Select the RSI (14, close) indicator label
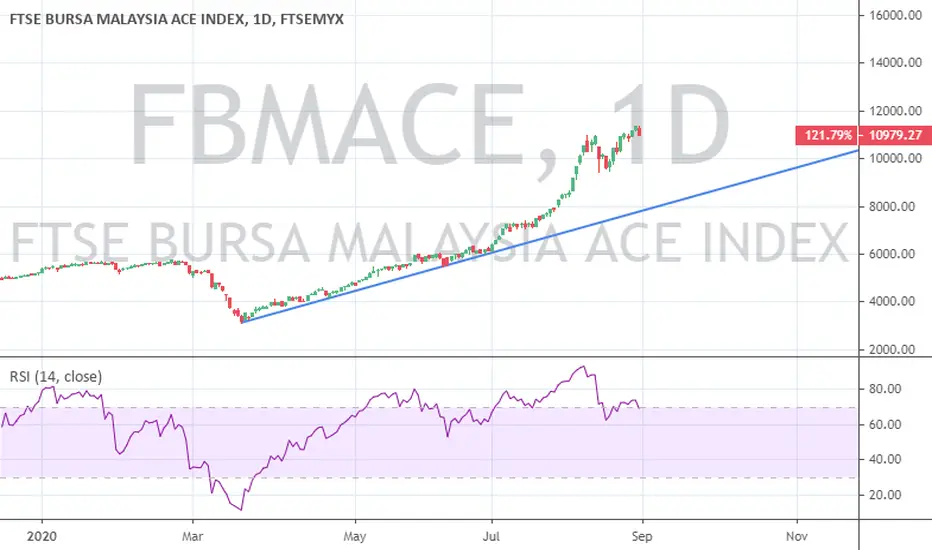This screenshot has width=932, height=550. [56, 376]
